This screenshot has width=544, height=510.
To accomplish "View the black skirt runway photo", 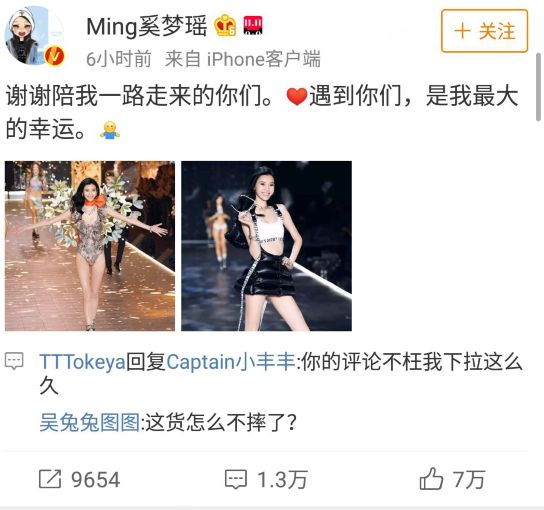I will 266,246.
